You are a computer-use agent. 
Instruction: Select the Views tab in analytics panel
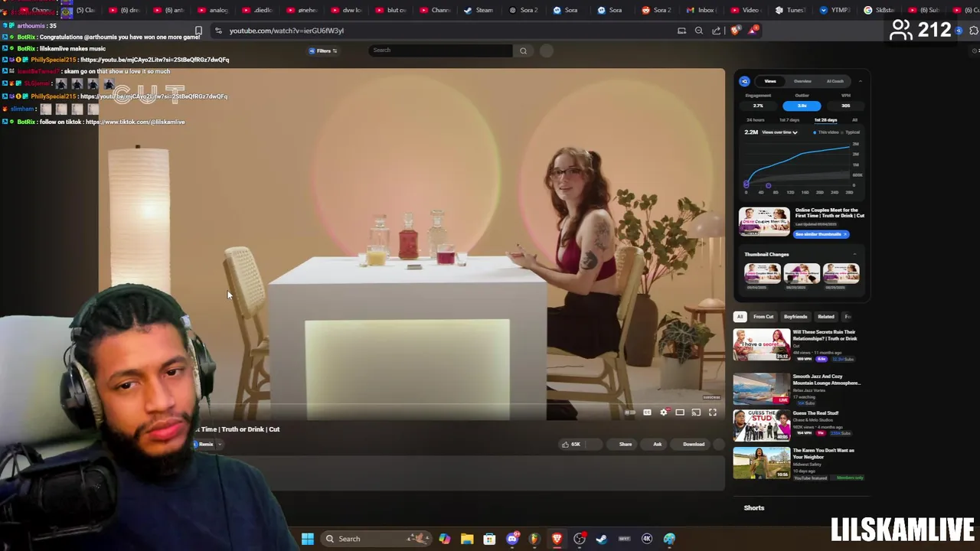(770, 81)
